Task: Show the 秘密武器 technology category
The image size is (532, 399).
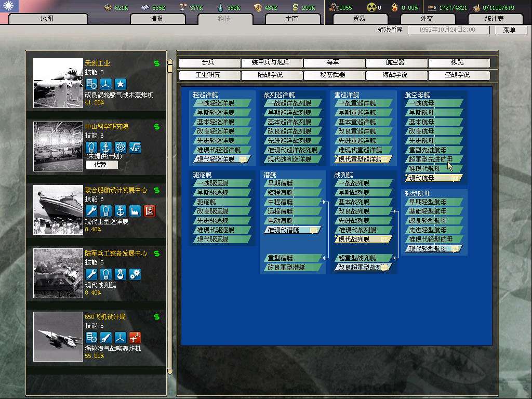Action: (334, 75)
